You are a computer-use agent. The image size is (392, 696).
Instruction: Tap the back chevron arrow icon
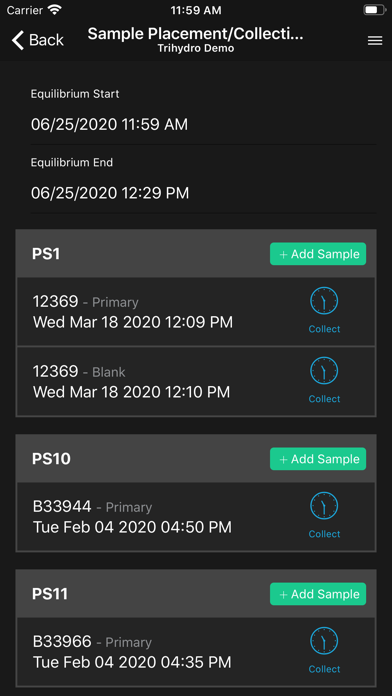tap(17, 40)
